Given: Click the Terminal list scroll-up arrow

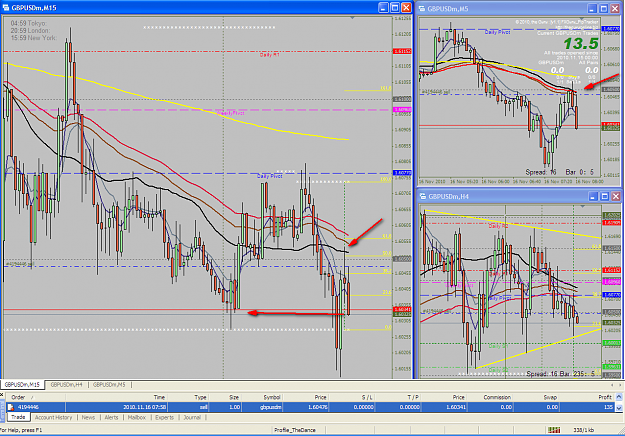Looking at the screenshot, I should 619,397.
